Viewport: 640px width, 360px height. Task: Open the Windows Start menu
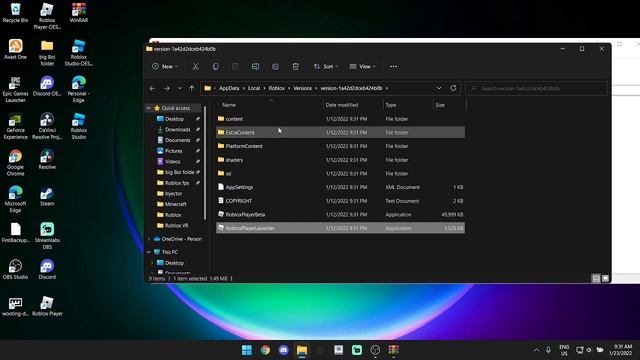point(247,350)
